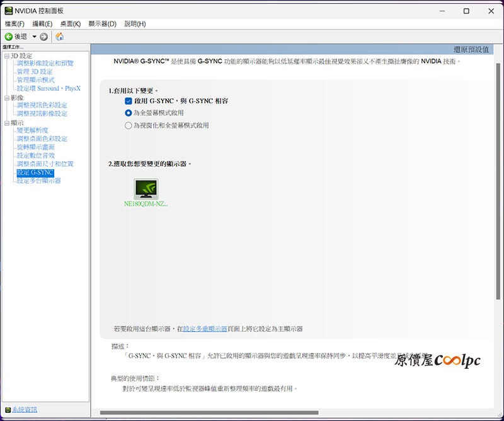Click the 設定多重顯示器 hyperlink
Image resolution: width=504 pixels, height=421 pixels.
pyautogui.click(x=205, y=329)
